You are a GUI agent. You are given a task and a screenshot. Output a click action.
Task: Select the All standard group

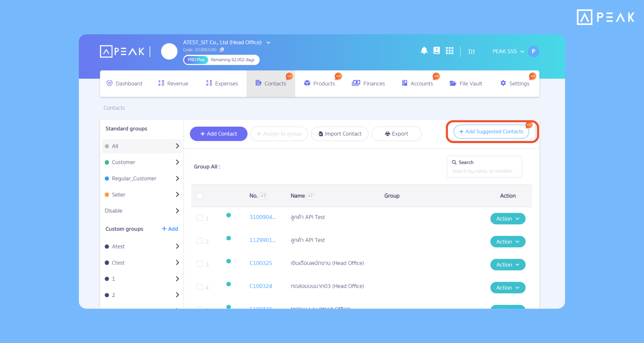tap(142, 146)
